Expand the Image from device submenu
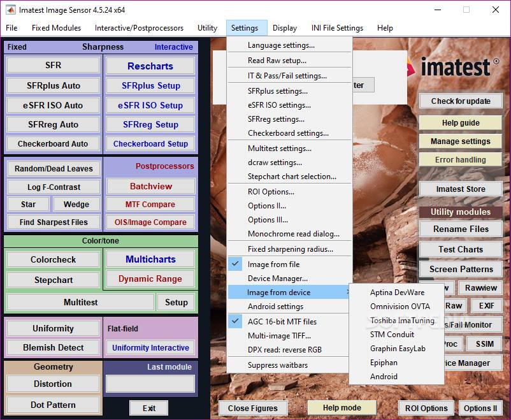The height and width of the screenshot is (420, 511). pos(289,292)
